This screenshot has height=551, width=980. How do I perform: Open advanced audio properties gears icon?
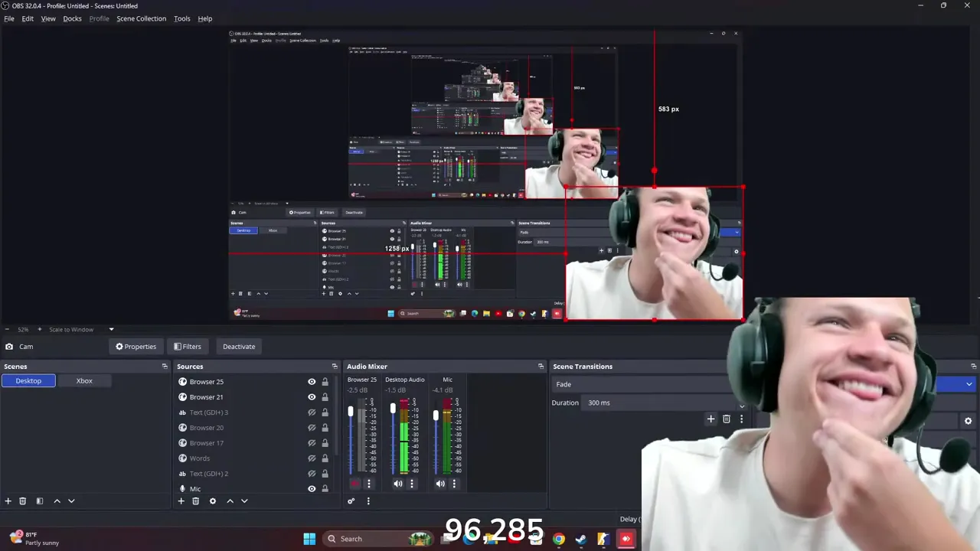pos(351,501)
